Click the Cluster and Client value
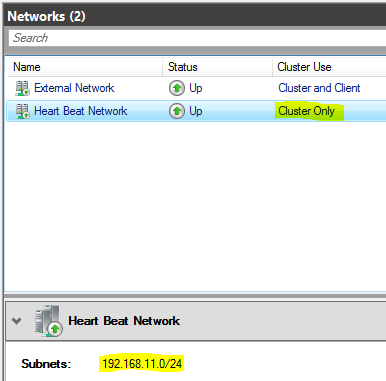 (319, 88)
